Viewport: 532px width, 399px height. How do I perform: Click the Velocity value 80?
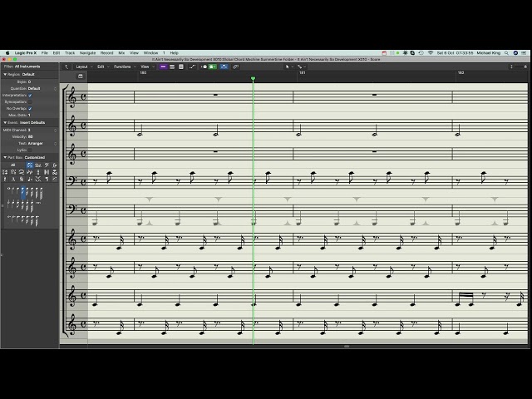[30, 136]
